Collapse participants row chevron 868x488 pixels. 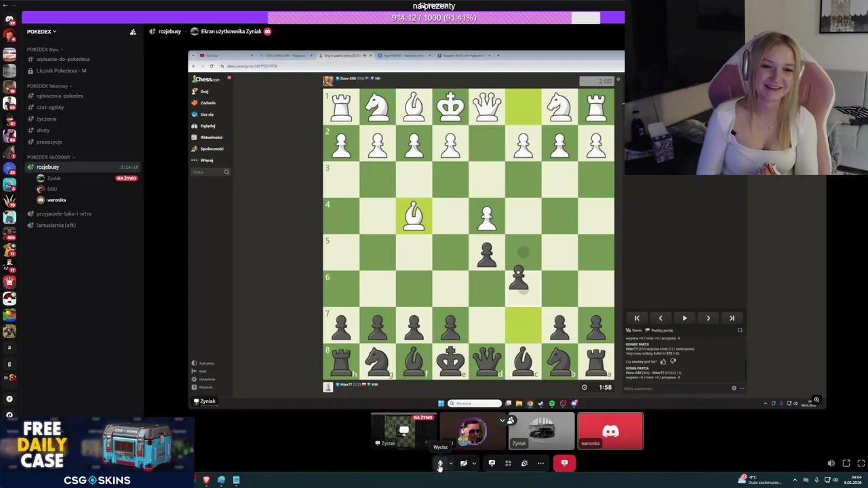pos(502,420)
